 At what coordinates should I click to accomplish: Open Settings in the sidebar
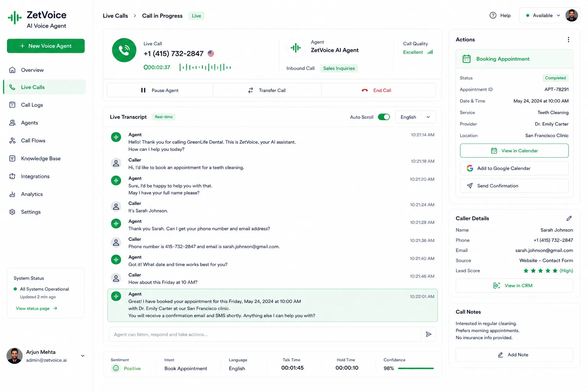(x=44, y=212)
